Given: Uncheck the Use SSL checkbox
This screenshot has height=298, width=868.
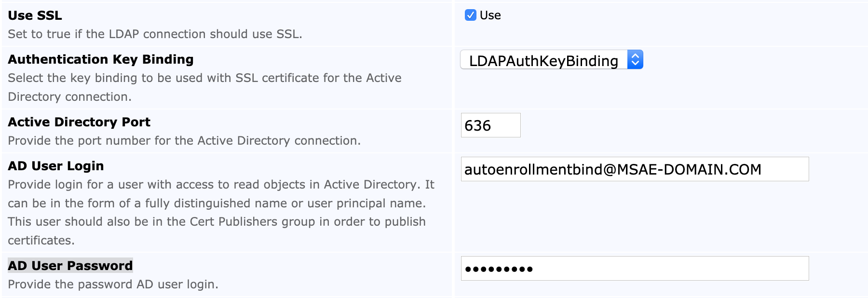Looking at the screenshot, I should (470, 15).
